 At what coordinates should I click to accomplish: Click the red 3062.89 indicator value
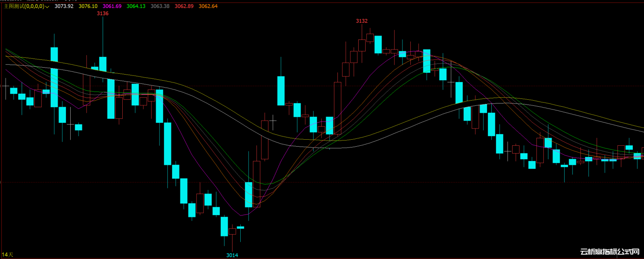click(x=184, y=7)
